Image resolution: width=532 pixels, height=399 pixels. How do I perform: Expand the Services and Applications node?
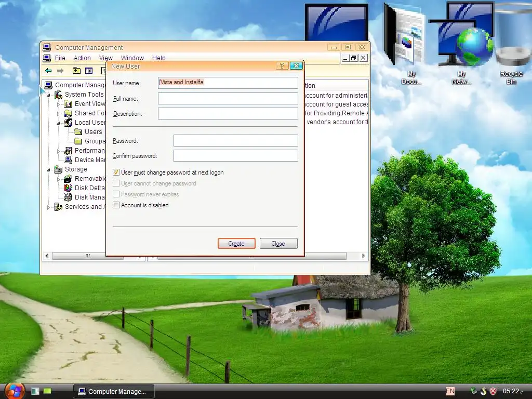point(48,207)
